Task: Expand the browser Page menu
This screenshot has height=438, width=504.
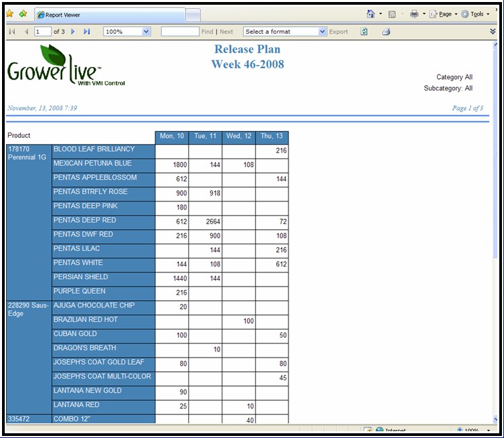Action: pyautogui.click(x=443, y=14)
